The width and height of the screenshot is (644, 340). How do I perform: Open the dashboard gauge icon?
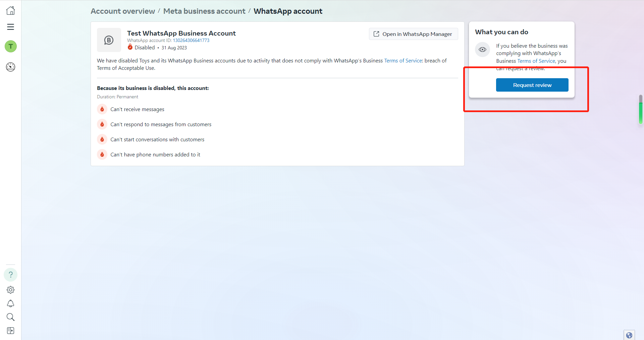click(x=11, y=67)
